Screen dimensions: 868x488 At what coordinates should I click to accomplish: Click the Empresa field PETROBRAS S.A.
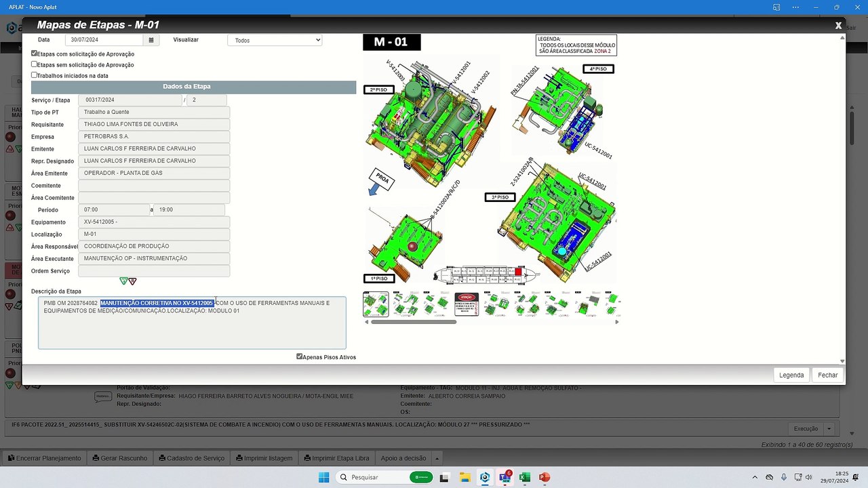pyautogui.click(x=154, y=136)
